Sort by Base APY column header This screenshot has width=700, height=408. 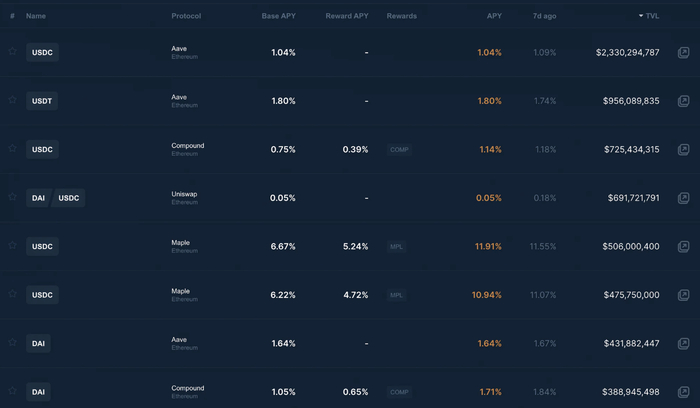tap(278, 16)
